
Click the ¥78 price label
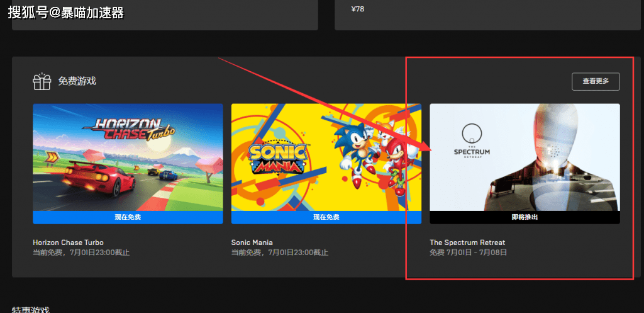click(x=357, y=9)
